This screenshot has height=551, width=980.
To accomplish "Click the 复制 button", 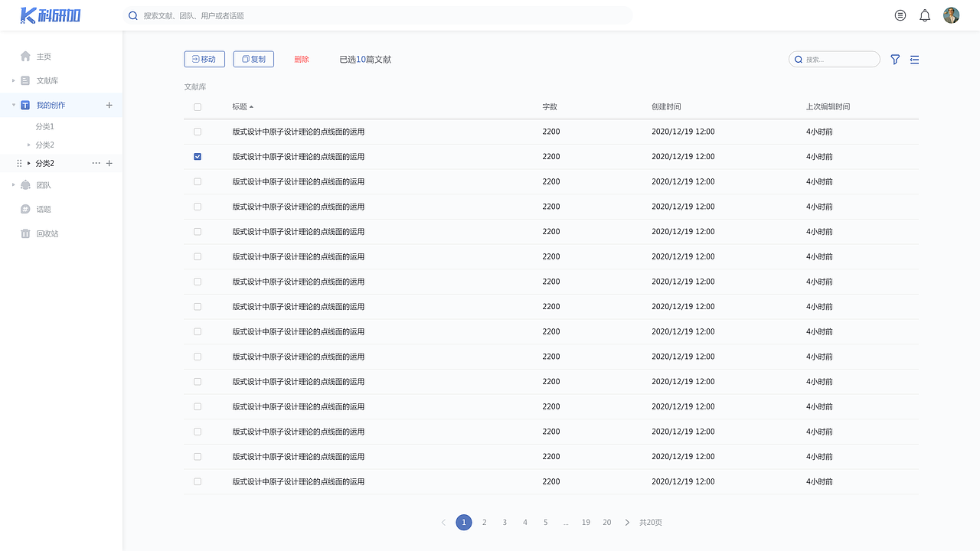I will 253,59.
